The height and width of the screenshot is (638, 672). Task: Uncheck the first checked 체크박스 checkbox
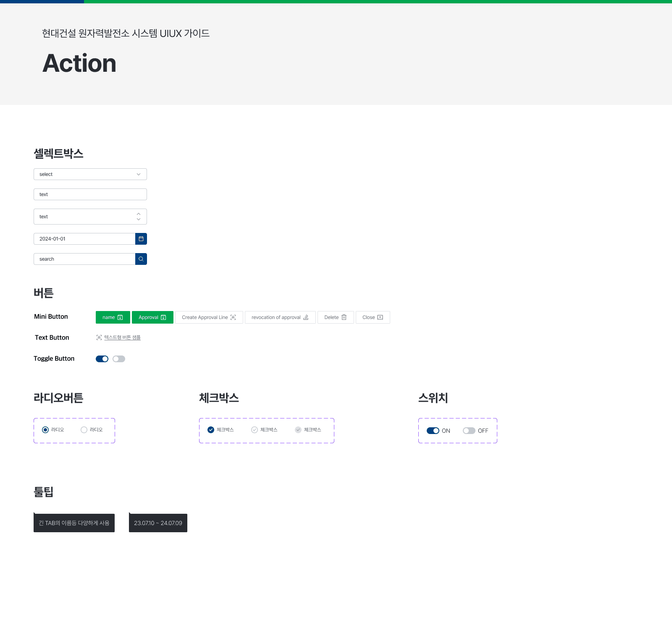point(211,430)
